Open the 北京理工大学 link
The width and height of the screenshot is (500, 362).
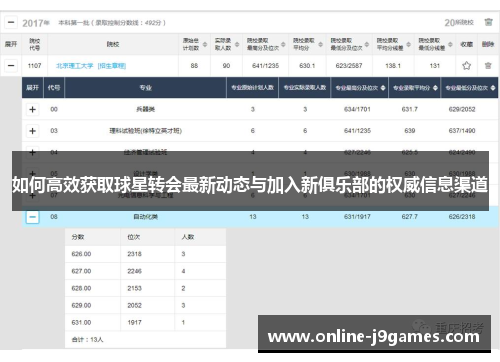click(75, 66)
